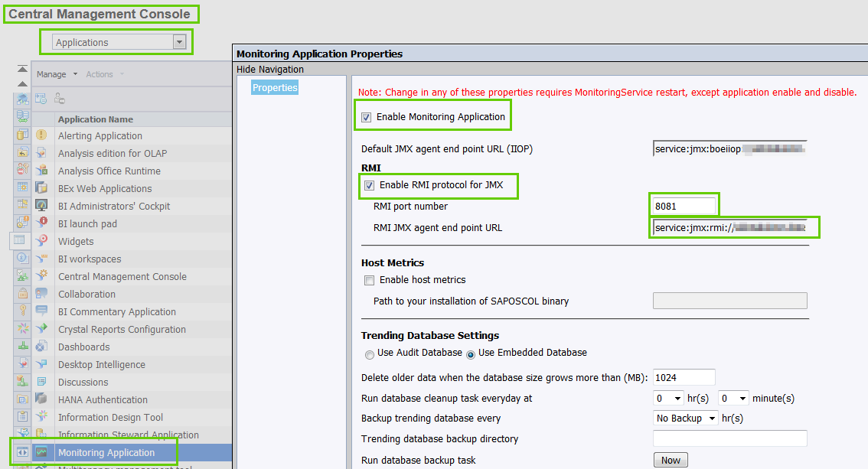Click the BI Commentary Application comment icon

[x=41, y=311]
